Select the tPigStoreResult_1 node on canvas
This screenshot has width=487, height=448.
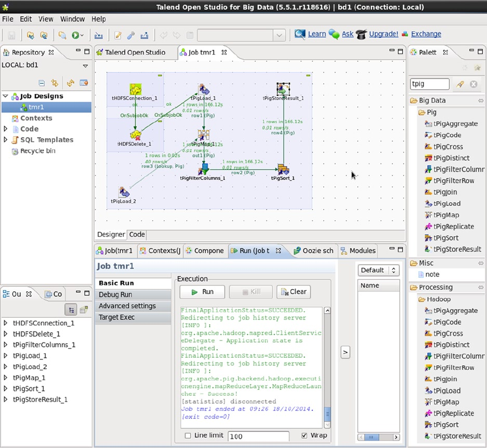[283, 89]
